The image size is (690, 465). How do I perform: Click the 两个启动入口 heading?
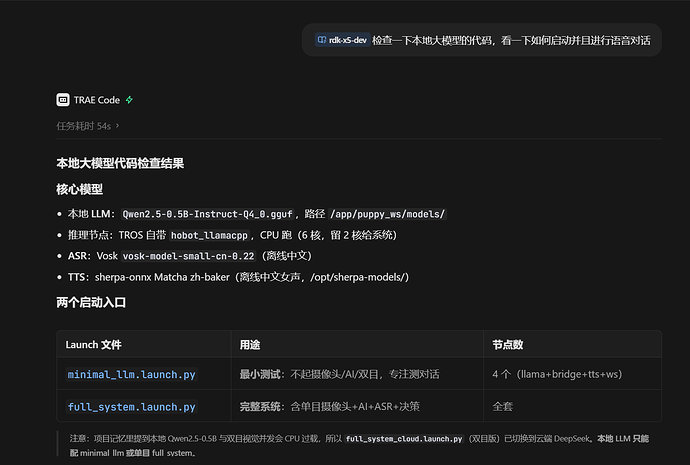tap(91, 302)
